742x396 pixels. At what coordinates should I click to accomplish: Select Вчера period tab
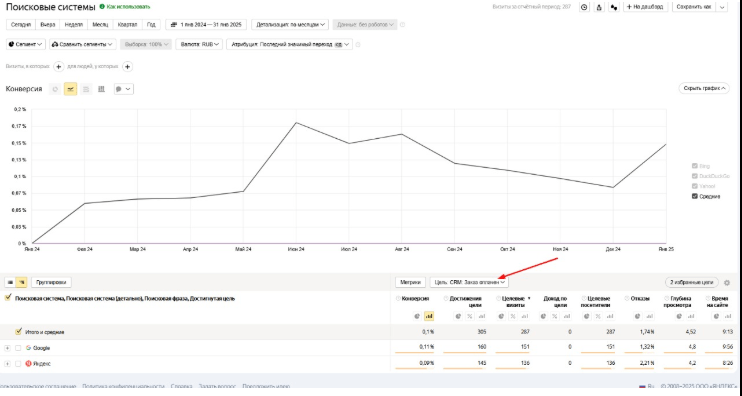coord(48,25)
